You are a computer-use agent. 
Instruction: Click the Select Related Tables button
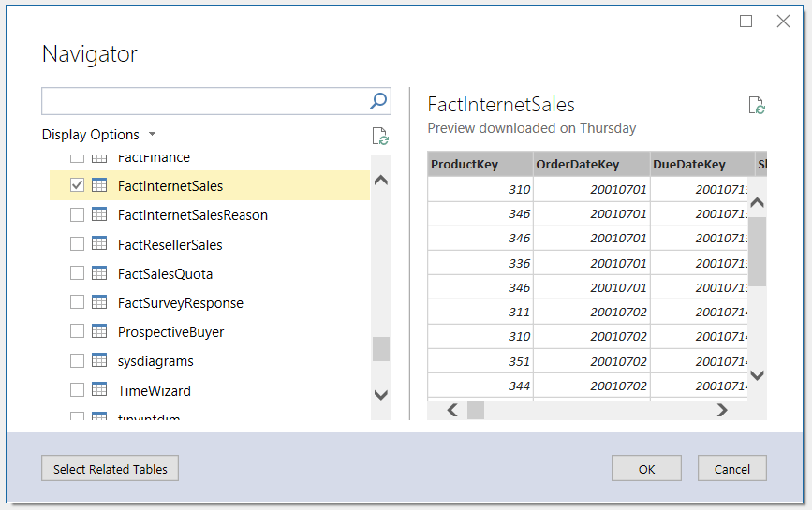[110, 469]
